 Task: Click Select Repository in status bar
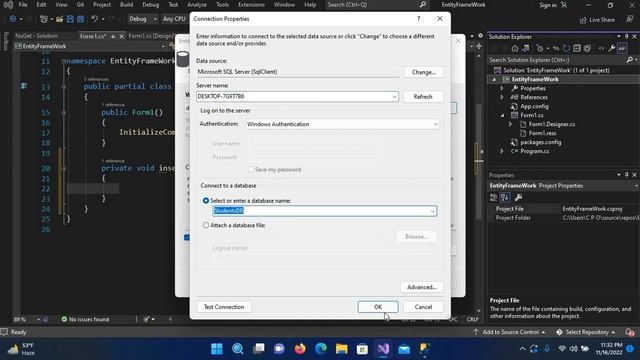click(x=586, y=332)
